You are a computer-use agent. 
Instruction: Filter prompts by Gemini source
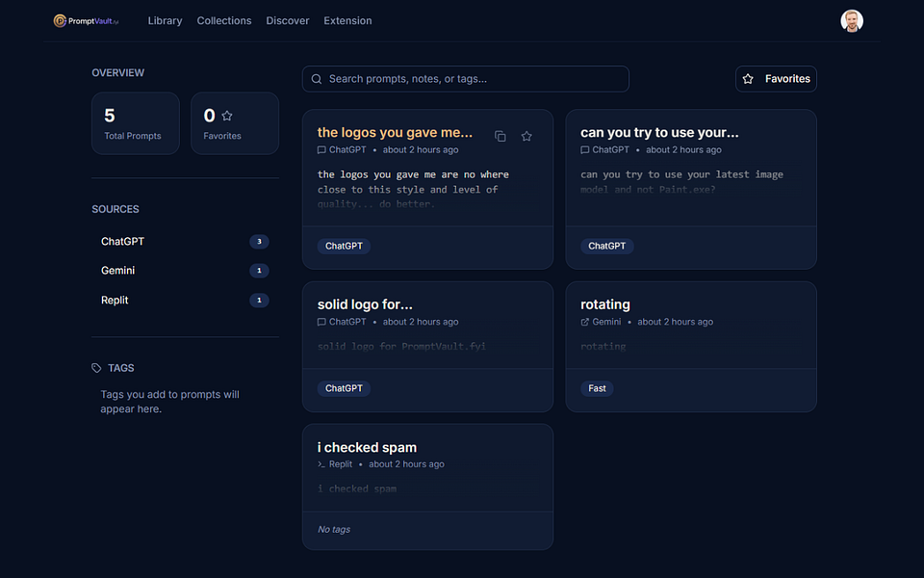(x=185, y=271)
